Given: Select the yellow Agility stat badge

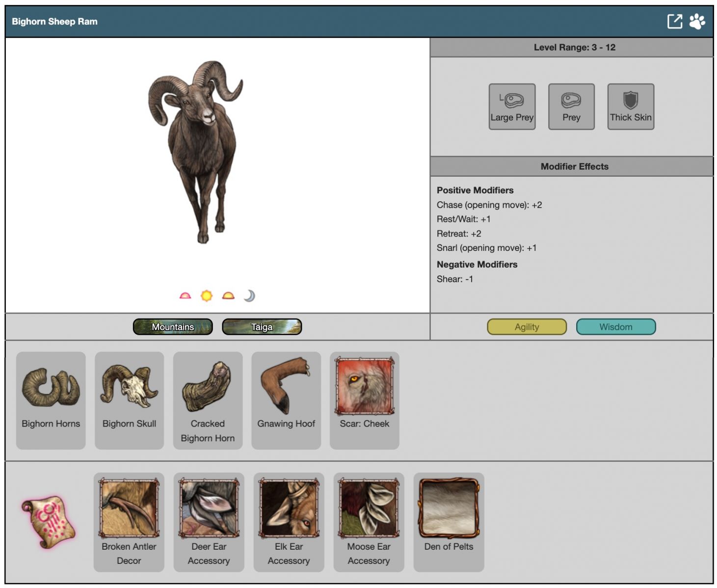Looking at the screenshot, I should 527,327.
